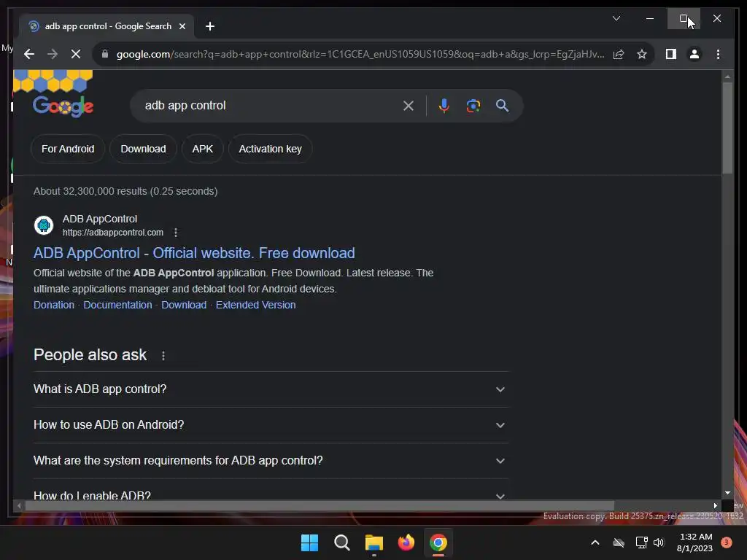
Task: Click the vertical scrollbar thumb
Action: (727, 128)
